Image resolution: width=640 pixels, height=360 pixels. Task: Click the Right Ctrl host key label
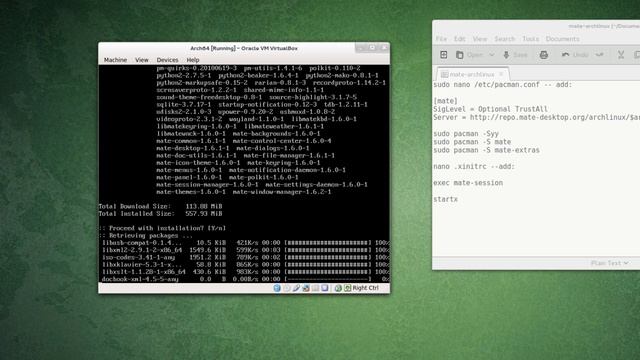pyautogui.click(x=365, y=288)
